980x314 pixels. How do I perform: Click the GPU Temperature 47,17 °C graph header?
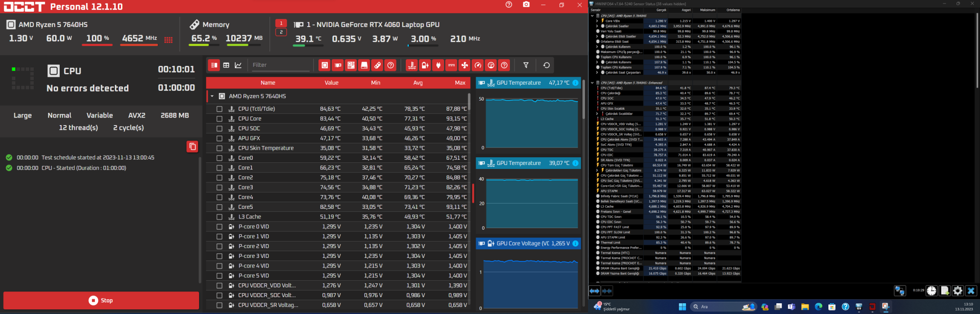(x=528, y=83)
